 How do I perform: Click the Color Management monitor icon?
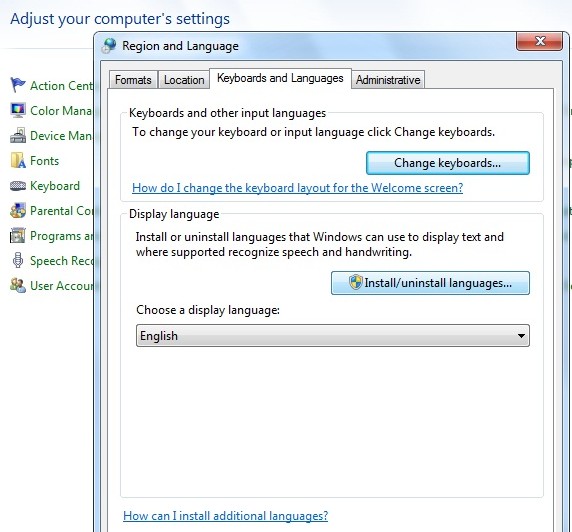[x=18, y=110]
